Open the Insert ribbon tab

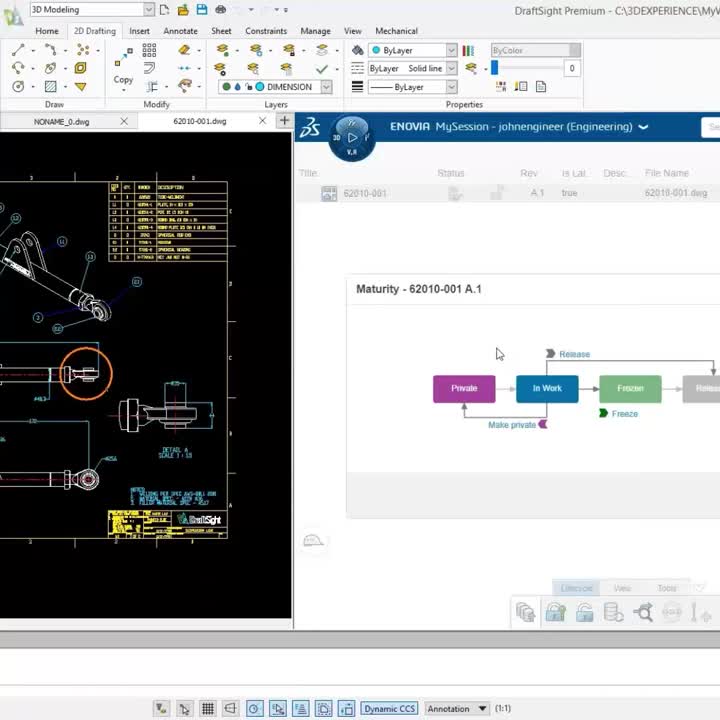139,31
